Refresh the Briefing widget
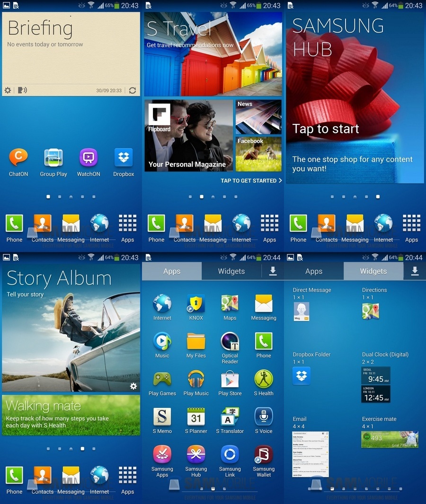426x504 pixels. point(132,90)
